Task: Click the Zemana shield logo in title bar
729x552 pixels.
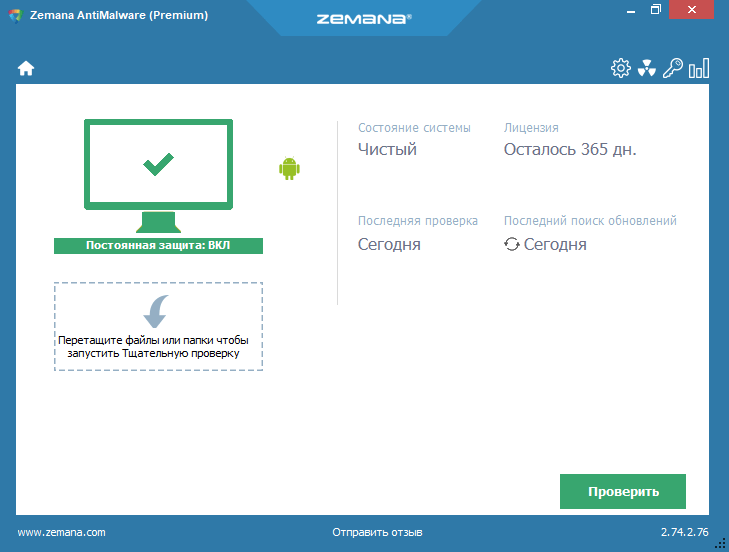Action: [15, 16]
